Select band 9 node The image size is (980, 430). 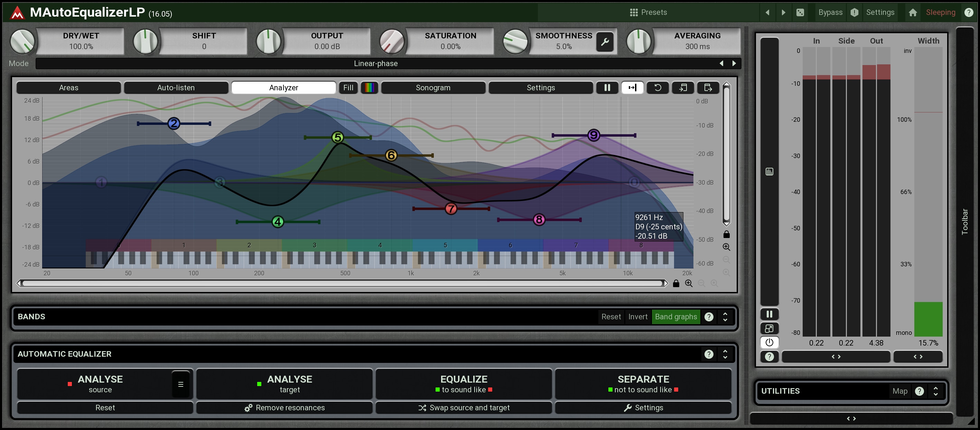point(594,135)
